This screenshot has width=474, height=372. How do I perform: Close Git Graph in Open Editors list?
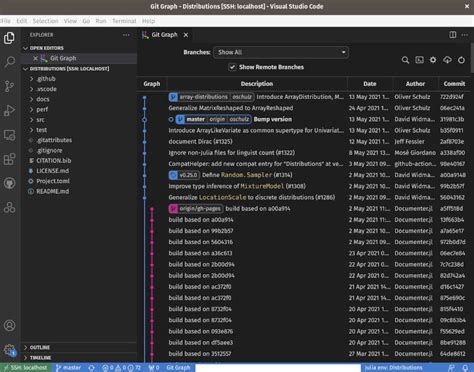35,58
